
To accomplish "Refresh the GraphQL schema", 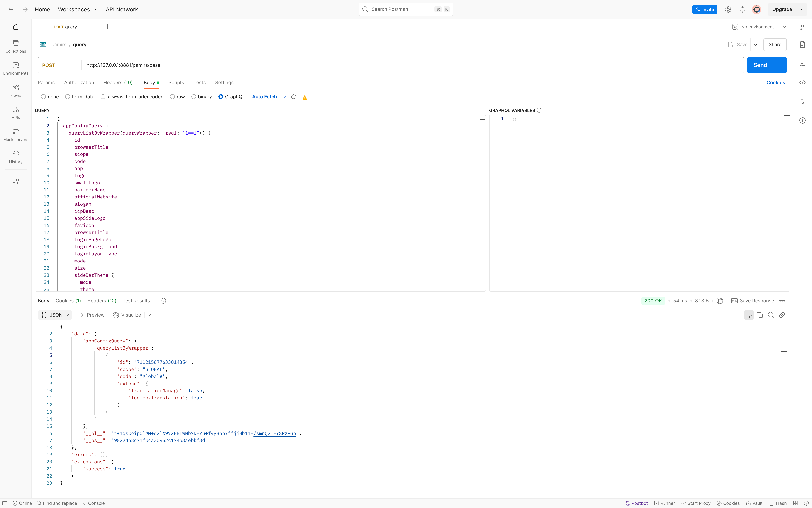I will coord(293,97).
